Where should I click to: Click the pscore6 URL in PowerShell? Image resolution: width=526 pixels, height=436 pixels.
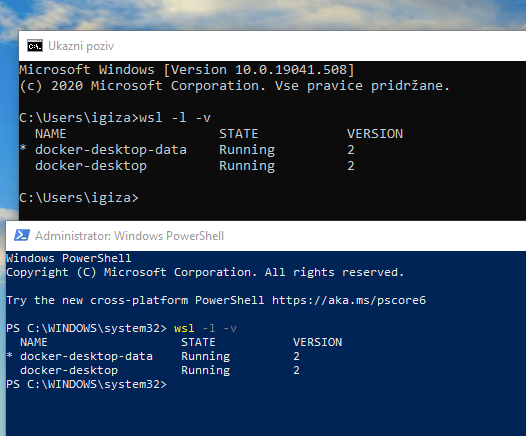(349, 300)
